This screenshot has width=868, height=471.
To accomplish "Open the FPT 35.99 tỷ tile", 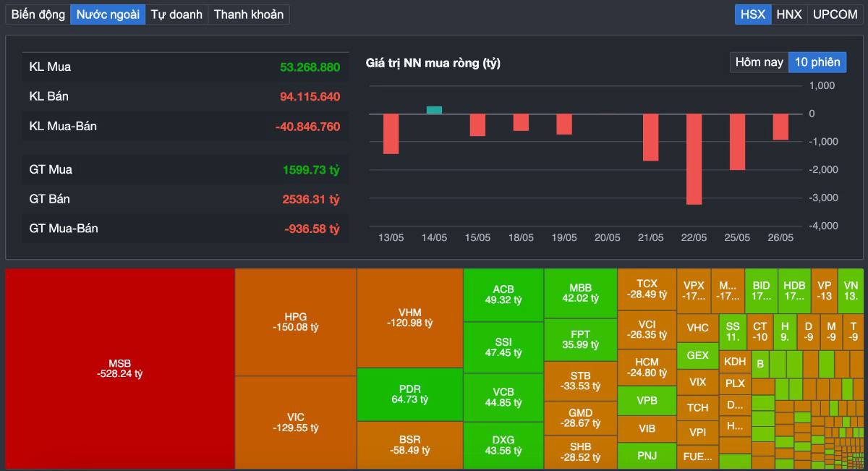I will (580, 339).
